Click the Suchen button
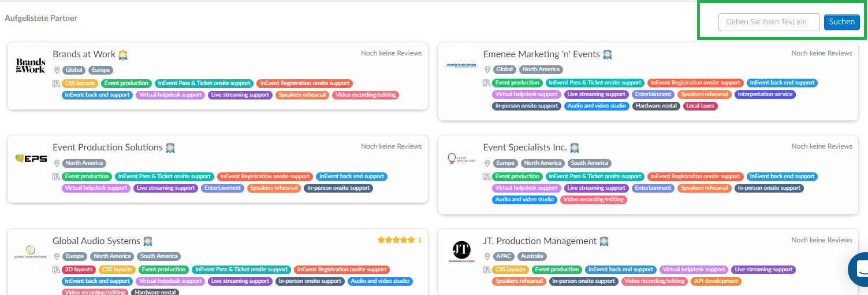The image size is (868, 295). (841, 22)
